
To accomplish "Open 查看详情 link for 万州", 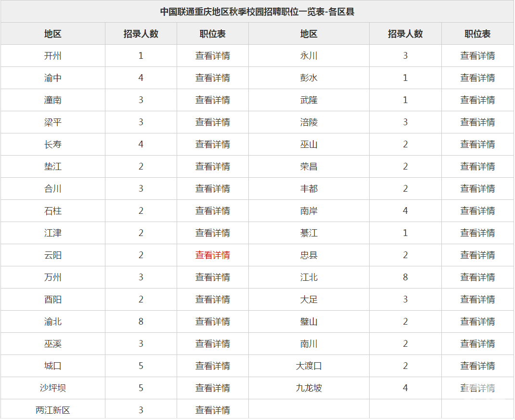I will tap(213, 277).
